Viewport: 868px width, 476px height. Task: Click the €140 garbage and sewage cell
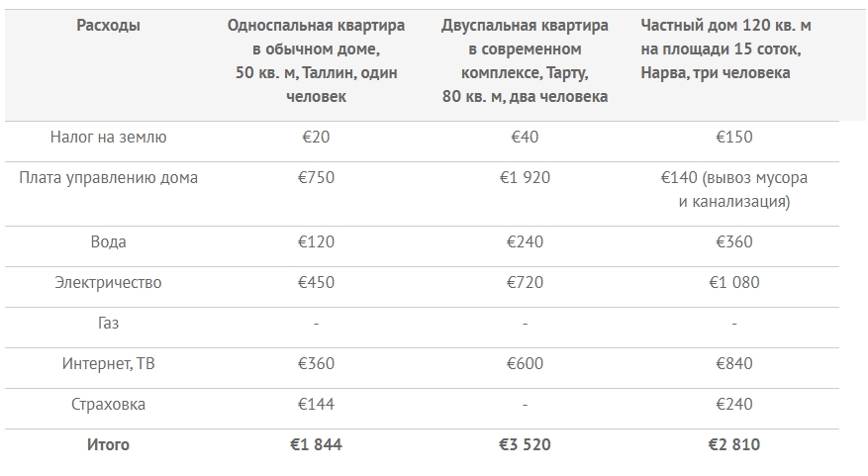[x=733, y=190]
